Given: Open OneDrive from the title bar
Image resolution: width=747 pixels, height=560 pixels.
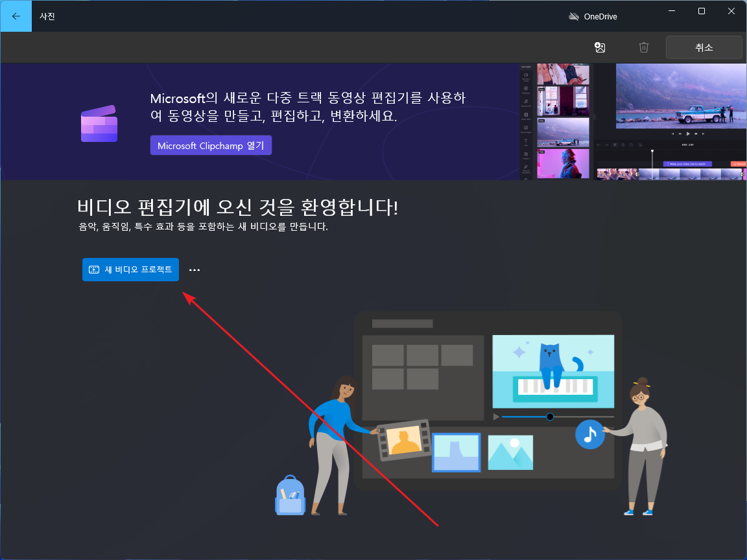Looking at the screenshot, I should click(593, 17).
